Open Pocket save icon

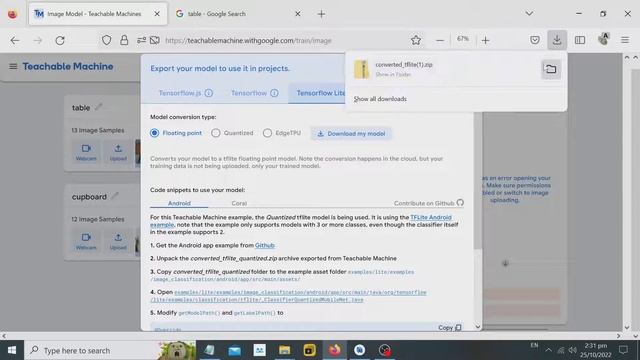point(535,40)
